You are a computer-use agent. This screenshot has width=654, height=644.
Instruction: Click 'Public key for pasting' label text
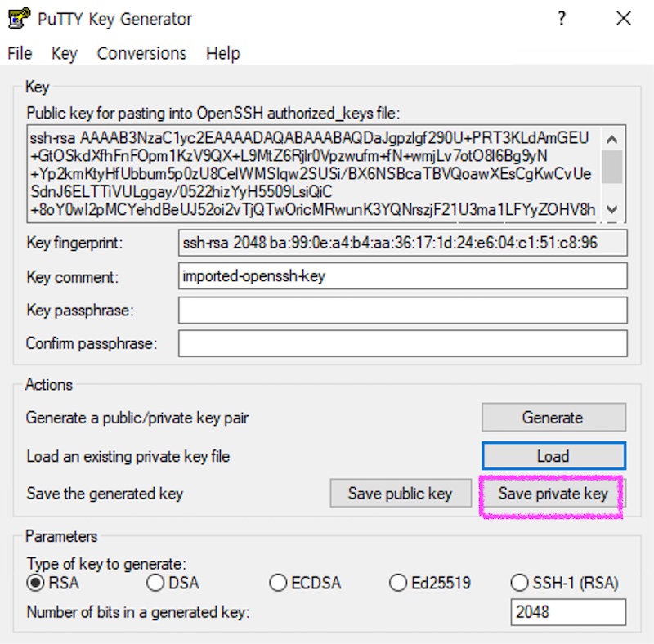pyautogui.click(x=213, y=113)
